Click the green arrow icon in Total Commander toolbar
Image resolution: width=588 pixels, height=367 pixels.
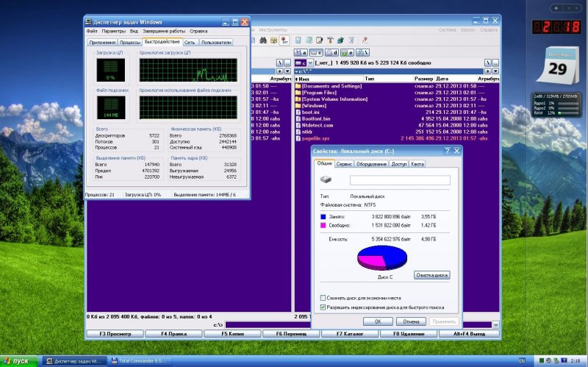[x=341, y=40]
